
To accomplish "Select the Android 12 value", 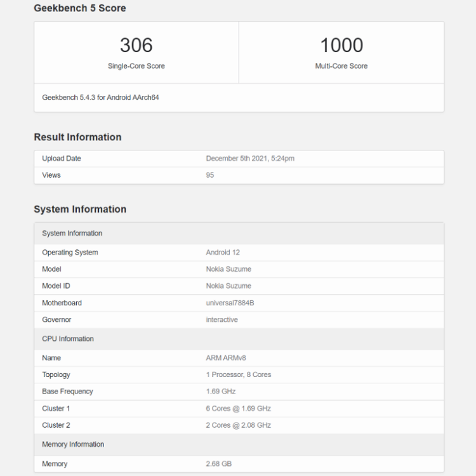I will point(223,253).
